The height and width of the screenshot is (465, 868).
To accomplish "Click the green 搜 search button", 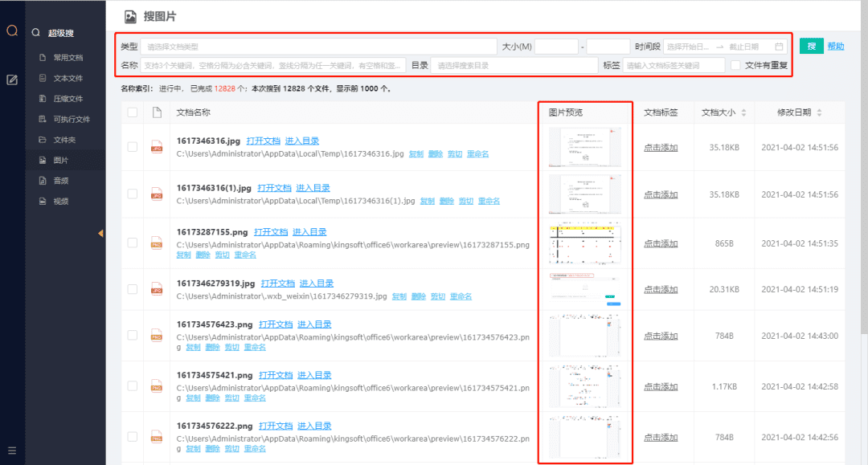I will point(811,46).
